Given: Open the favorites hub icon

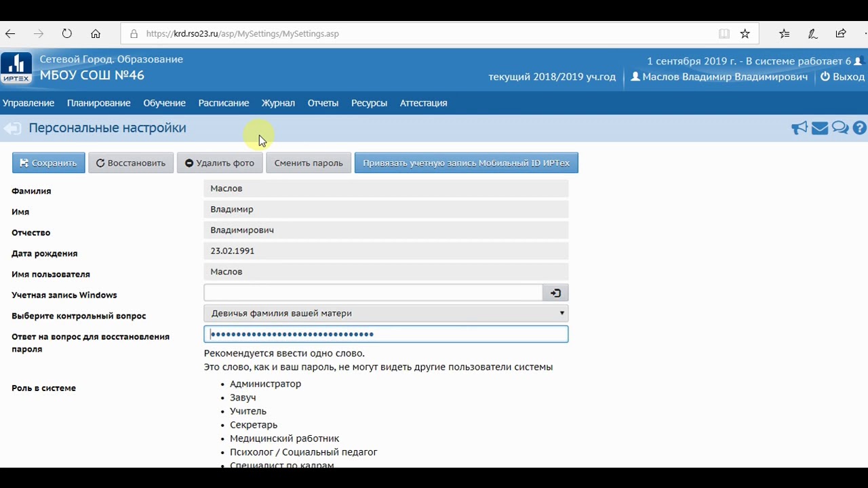Looking at the screenshot, I should (x=785, y=33).
